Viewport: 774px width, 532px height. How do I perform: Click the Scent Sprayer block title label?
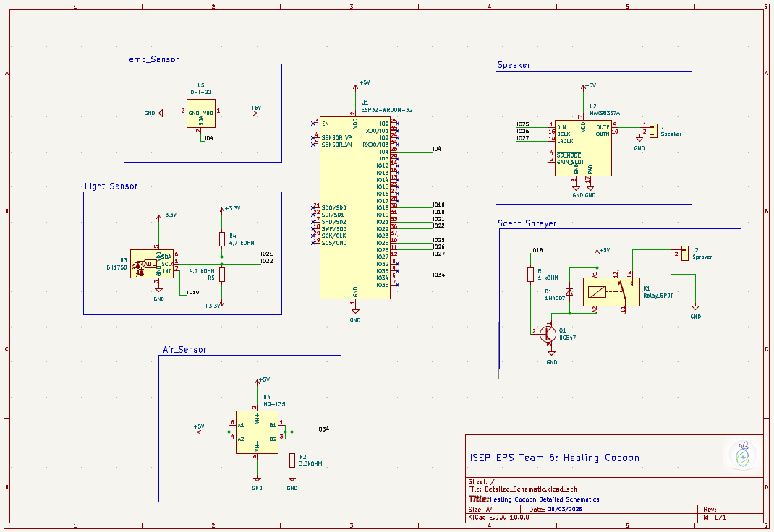pyautogui.click(x=527, y=223)
